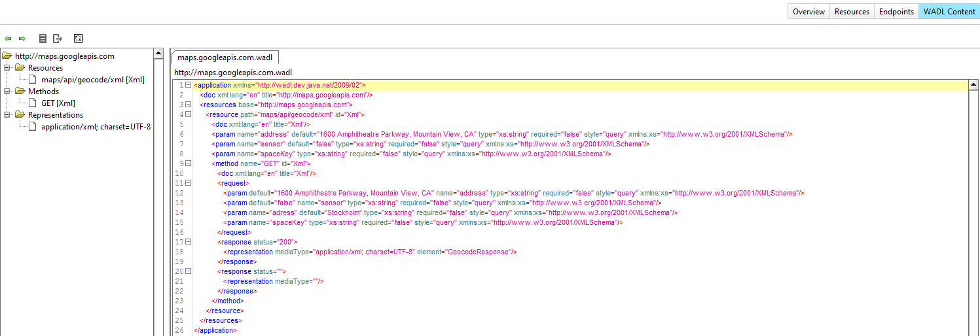Click the empty mediaType representation on line 21

[x=274, y=281]
